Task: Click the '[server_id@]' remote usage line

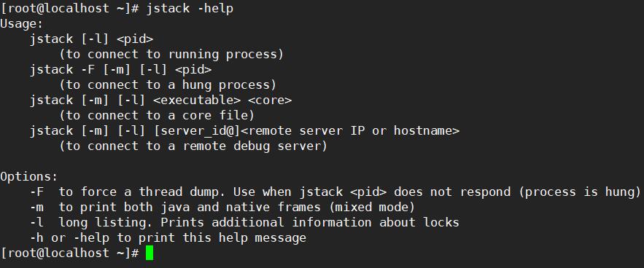Action: point(244,131)
